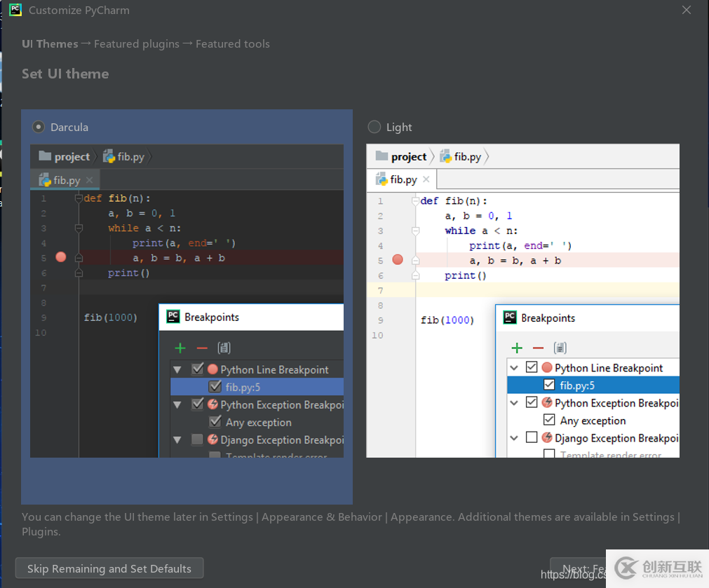Close fib.py tab in Light preview
709x588 pixels.
point(426,179)
